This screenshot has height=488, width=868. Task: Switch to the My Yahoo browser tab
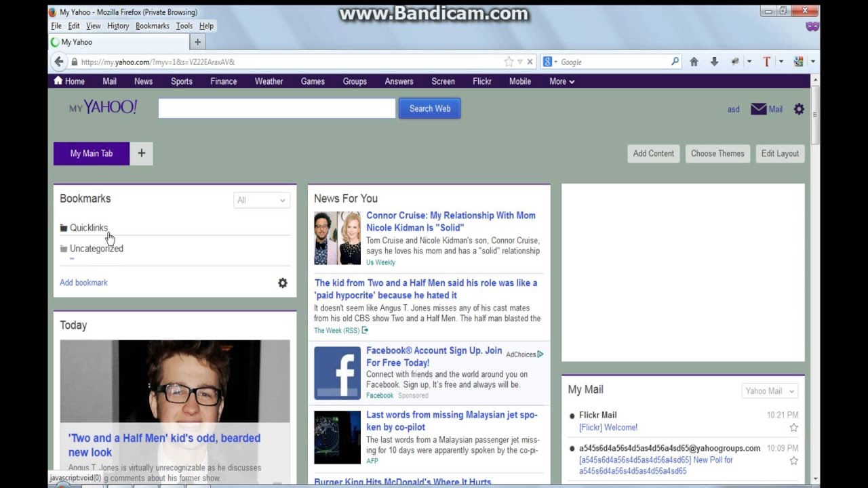[x=118, y=42]
